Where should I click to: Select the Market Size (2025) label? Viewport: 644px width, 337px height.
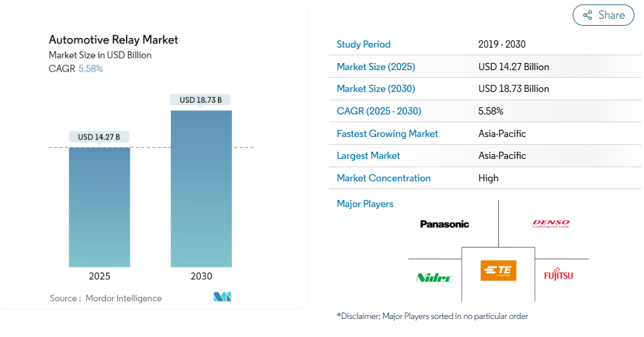point(375,67)
